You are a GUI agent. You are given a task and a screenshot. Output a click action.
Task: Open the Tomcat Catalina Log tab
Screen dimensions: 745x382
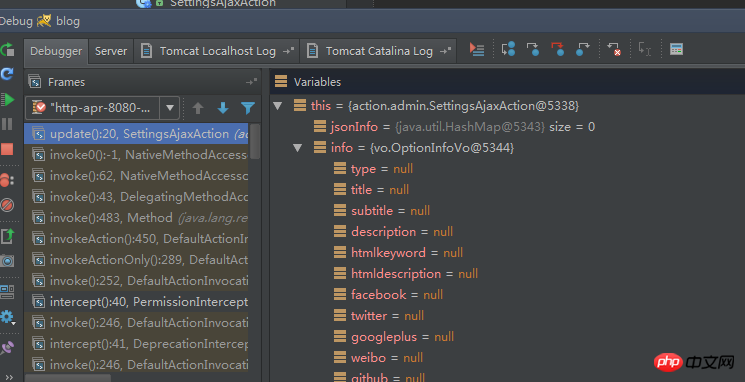[379, 51]
